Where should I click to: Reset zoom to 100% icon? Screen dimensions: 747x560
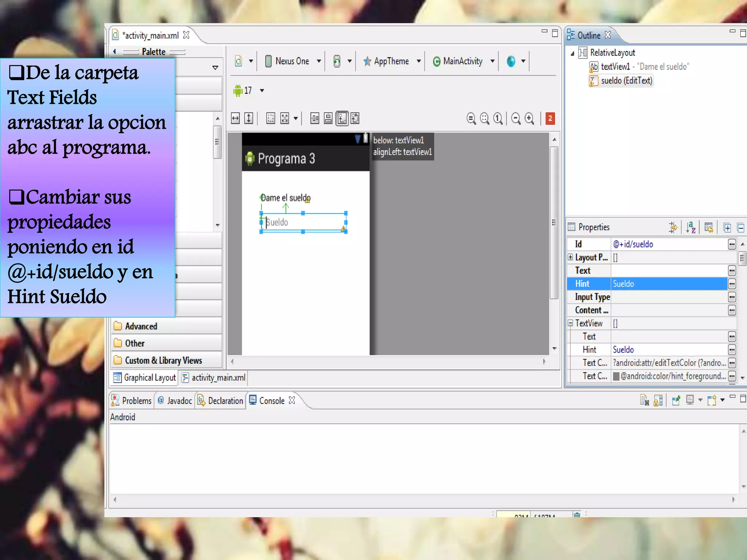(498, 118)
